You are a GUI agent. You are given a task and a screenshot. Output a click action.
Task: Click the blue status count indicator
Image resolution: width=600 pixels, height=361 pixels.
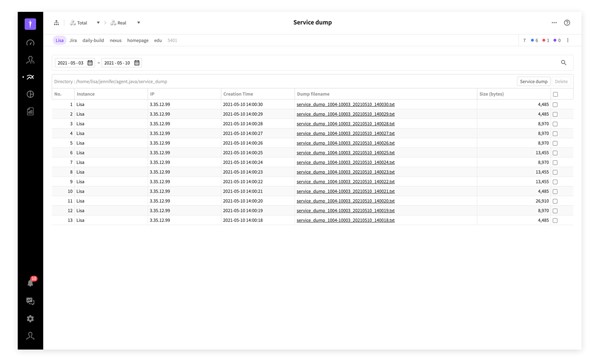click(x=535, y=40)
